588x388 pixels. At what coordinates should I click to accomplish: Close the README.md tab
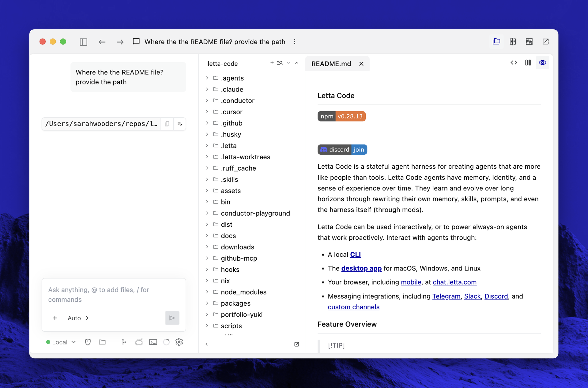coord(361,64)
